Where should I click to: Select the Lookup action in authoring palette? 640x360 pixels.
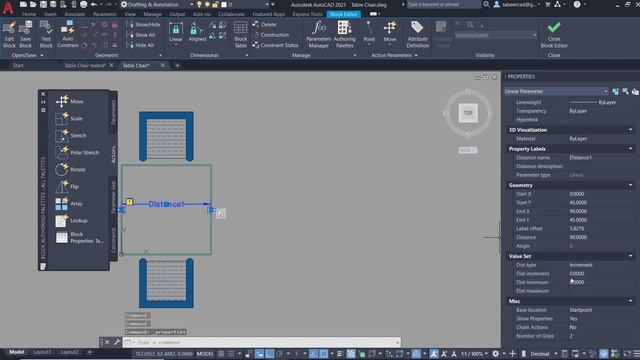(71, 220)
